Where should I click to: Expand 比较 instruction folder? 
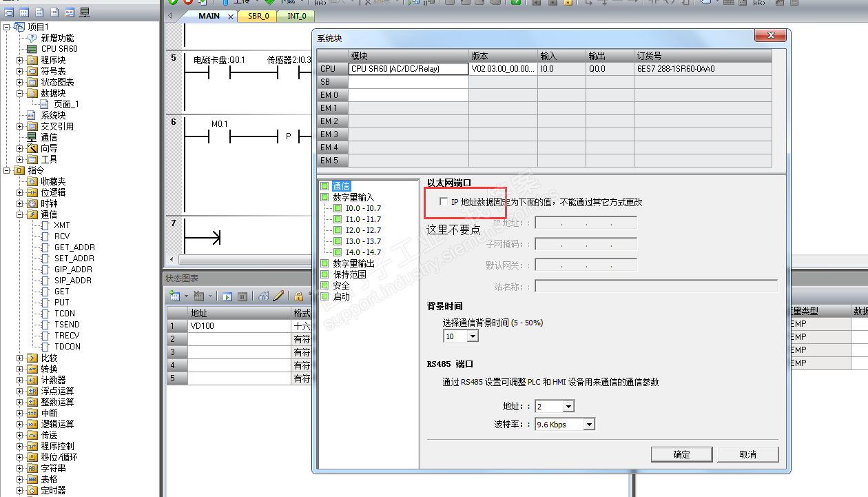click(20, 358)
